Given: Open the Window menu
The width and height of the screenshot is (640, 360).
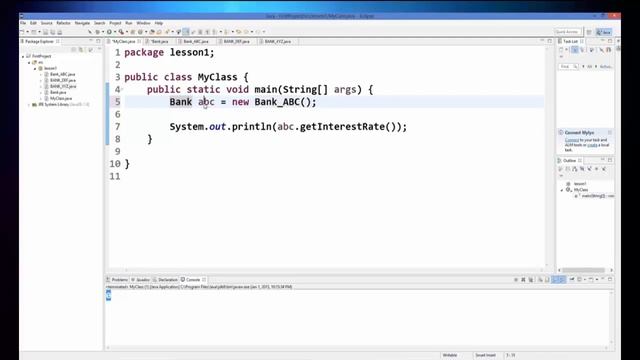Looking at the screenshot, I should (x=143, y=23).
